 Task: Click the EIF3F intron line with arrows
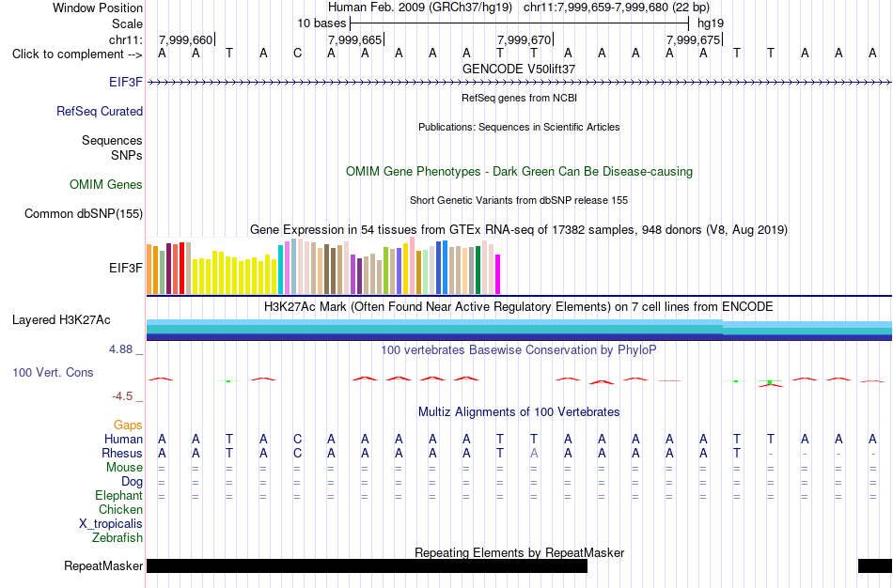pos(519,83)
